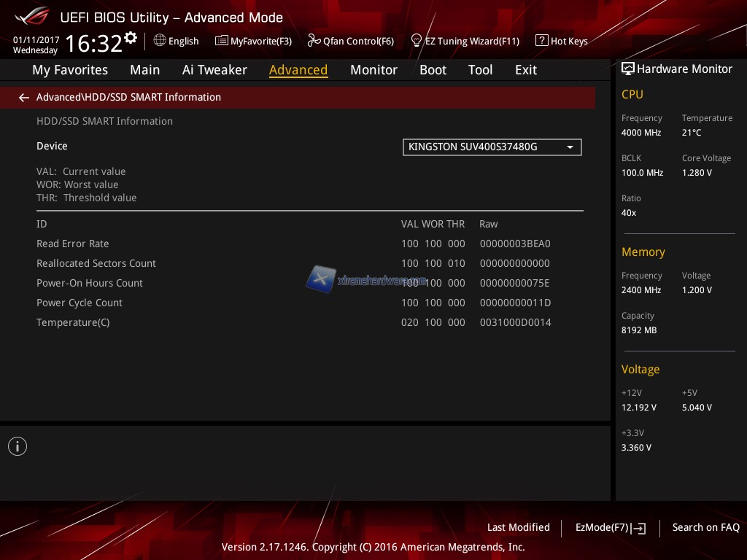
Task: Click the Hardware Monitor display icon
Action: click(x=627, y=69)
